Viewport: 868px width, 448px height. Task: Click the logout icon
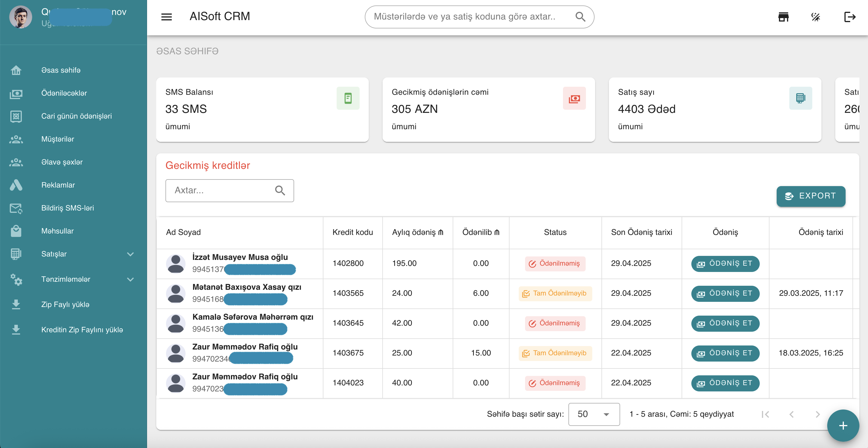coord(850,17)
